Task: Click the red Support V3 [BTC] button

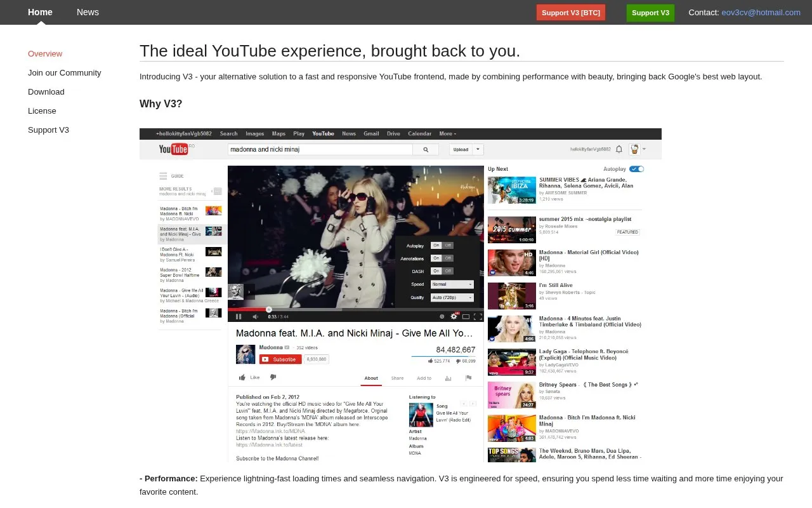Action: [571, 13]
